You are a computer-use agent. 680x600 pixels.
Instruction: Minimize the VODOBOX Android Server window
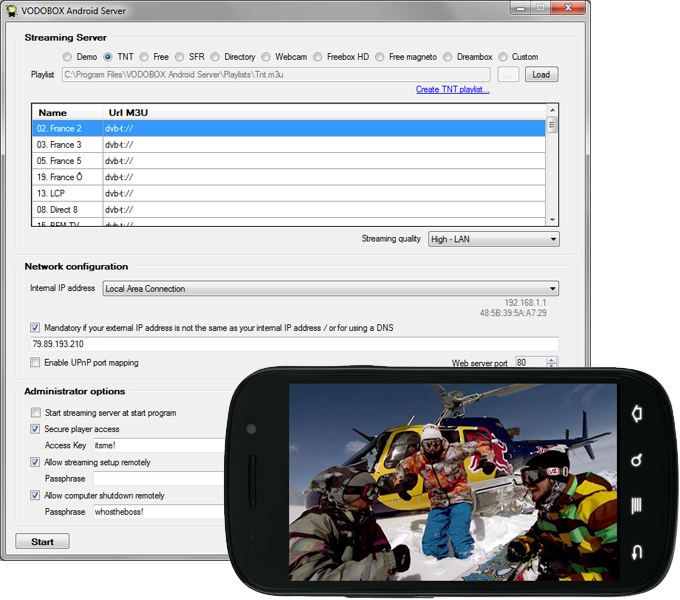[520, 8]
